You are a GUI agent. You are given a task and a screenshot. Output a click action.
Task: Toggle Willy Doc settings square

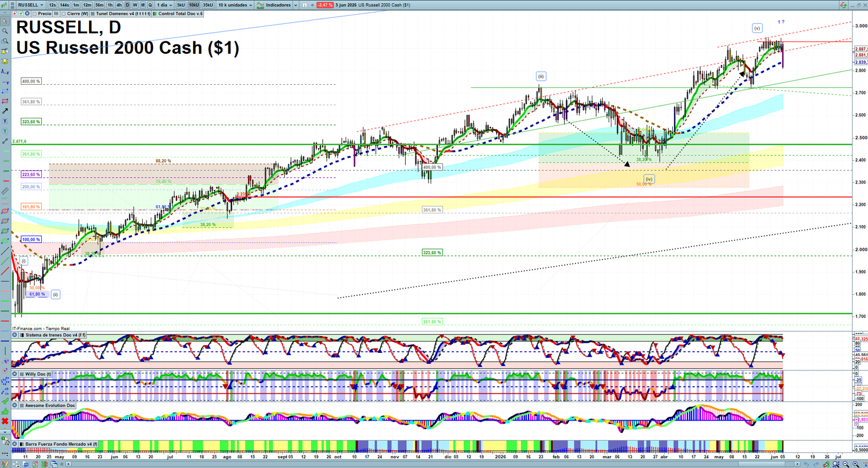pyautogui.click(x=22, y=374)
